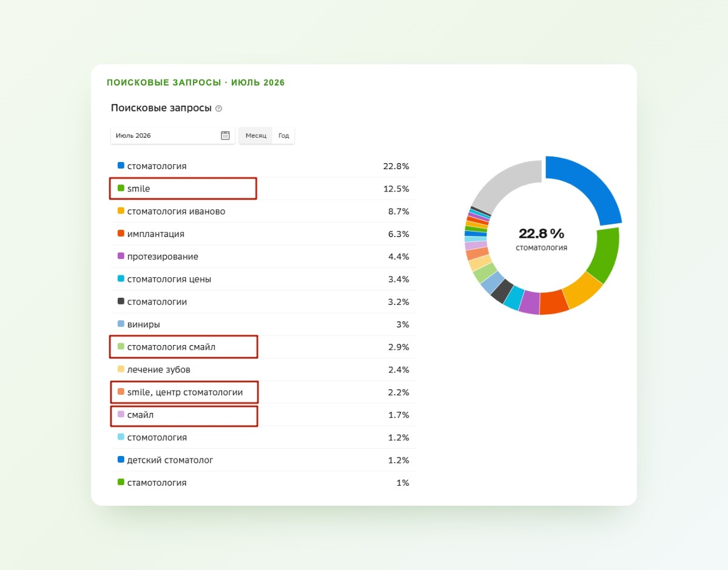Click the green donut chart segment
728x570 pixels.
tap(605, 256)
